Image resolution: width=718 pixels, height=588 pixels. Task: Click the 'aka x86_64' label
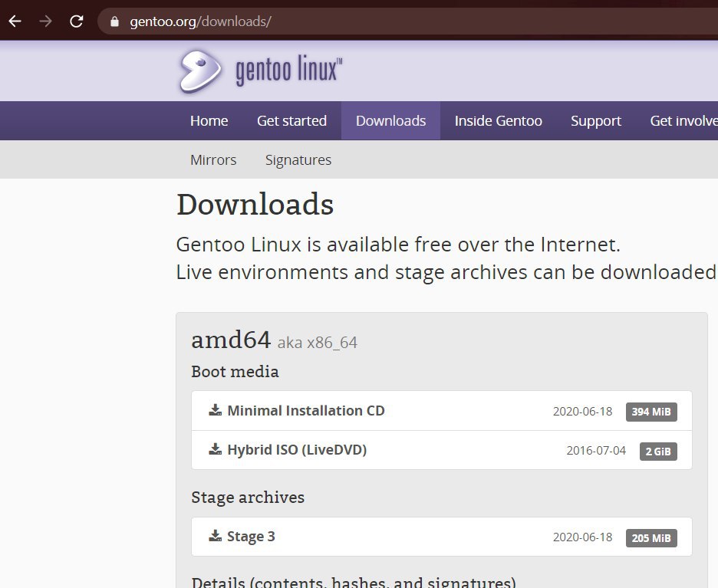pyautogui.click(x=318, y=342)
